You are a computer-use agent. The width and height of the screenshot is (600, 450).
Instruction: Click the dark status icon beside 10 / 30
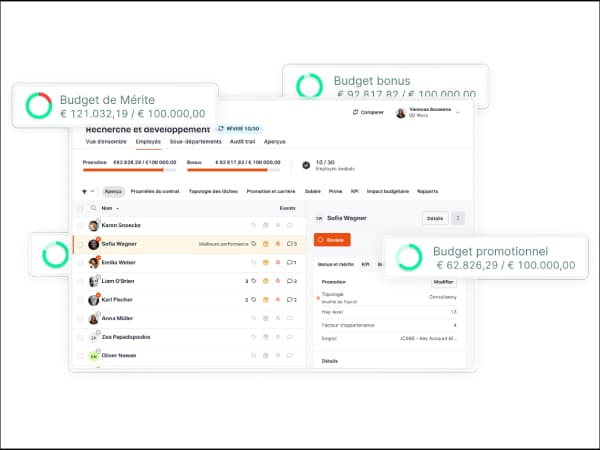point(306,165)
